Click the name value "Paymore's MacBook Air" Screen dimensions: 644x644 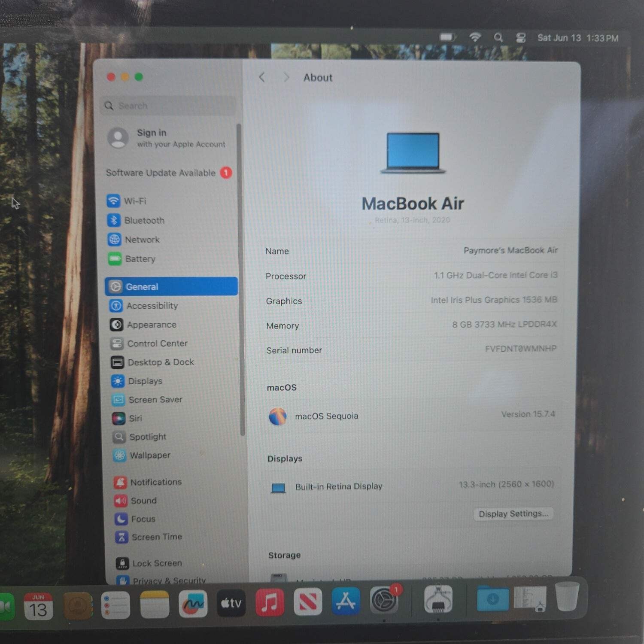(x=510, y=250)
